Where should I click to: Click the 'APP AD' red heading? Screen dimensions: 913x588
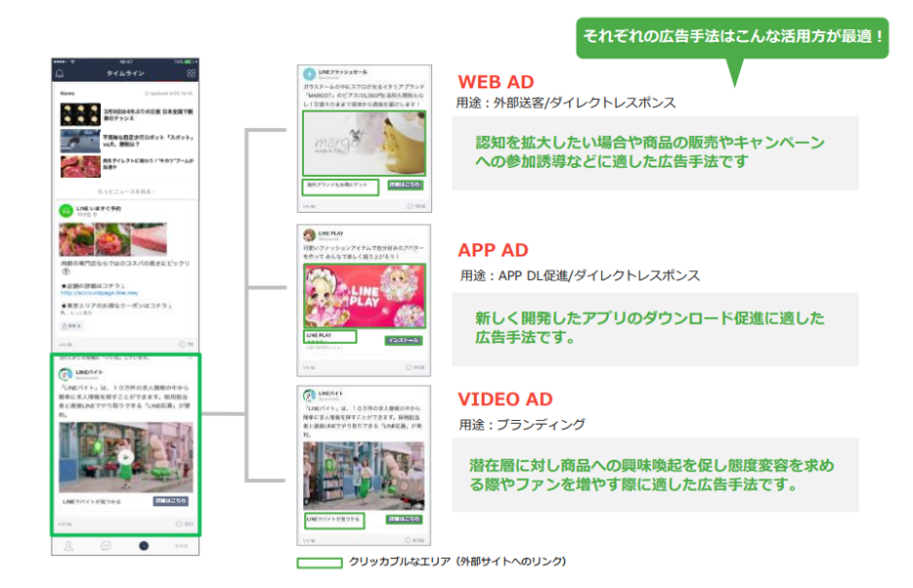pyautogui.click(x=494, y=250)
